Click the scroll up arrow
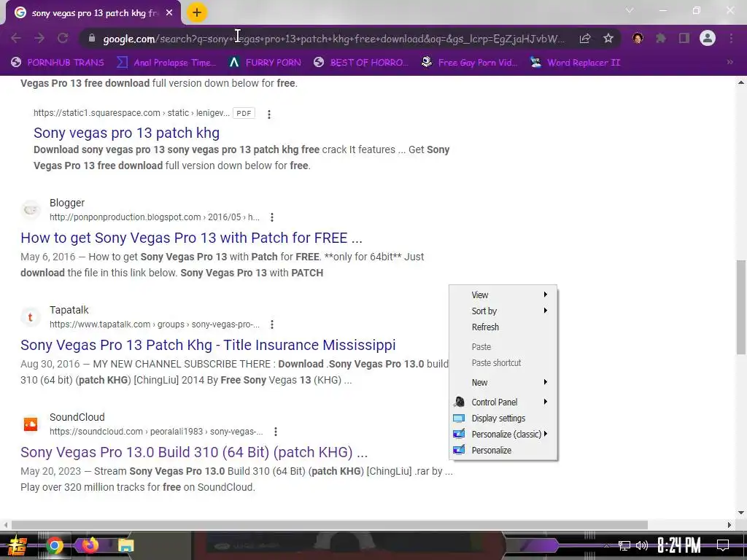 point(741,82)
